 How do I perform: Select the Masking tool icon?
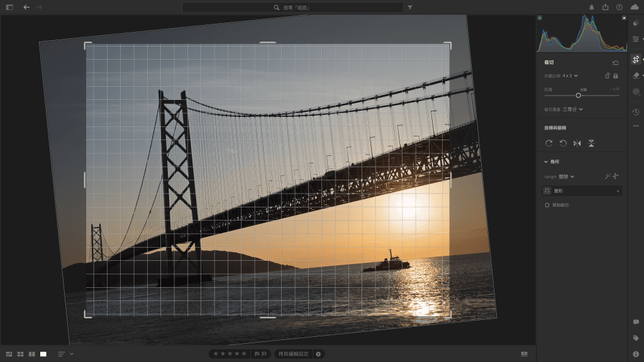click(636, 93)
